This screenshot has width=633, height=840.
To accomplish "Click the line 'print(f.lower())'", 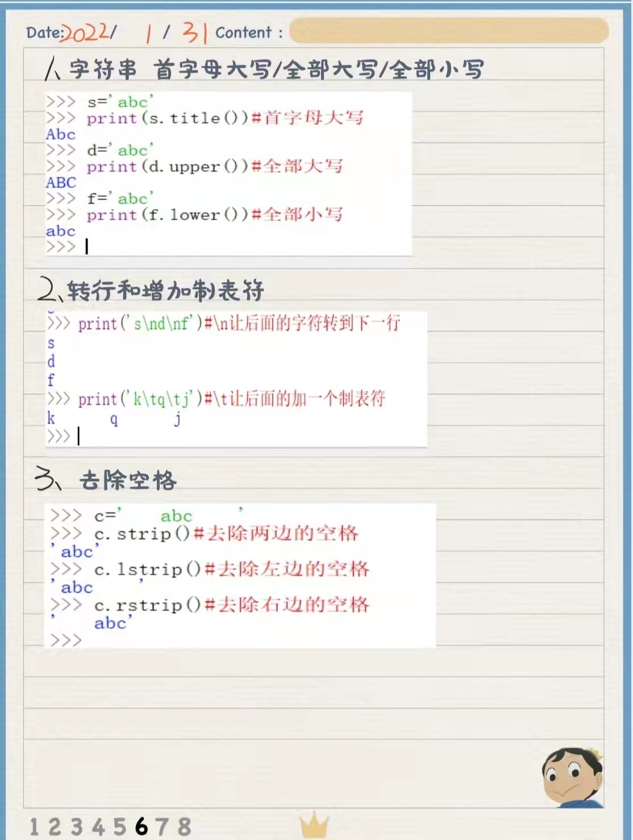I will tap(167, 215).
